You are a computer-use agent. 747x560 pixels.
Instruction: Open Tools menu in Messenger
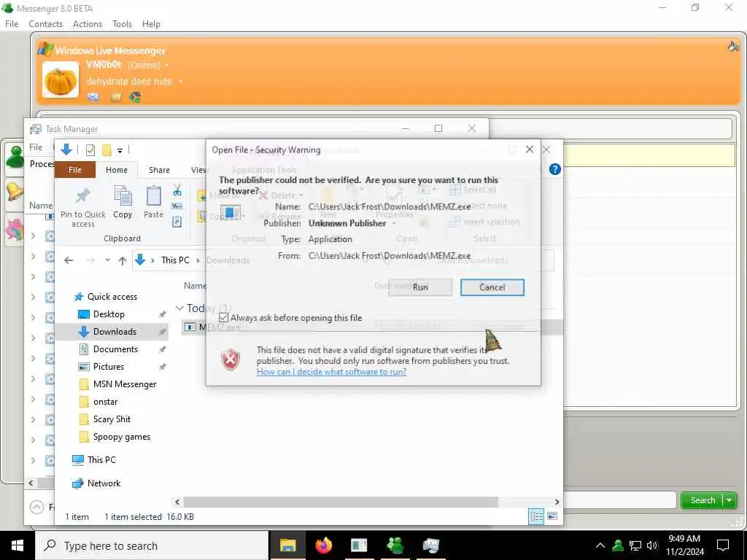pos(122,24)
